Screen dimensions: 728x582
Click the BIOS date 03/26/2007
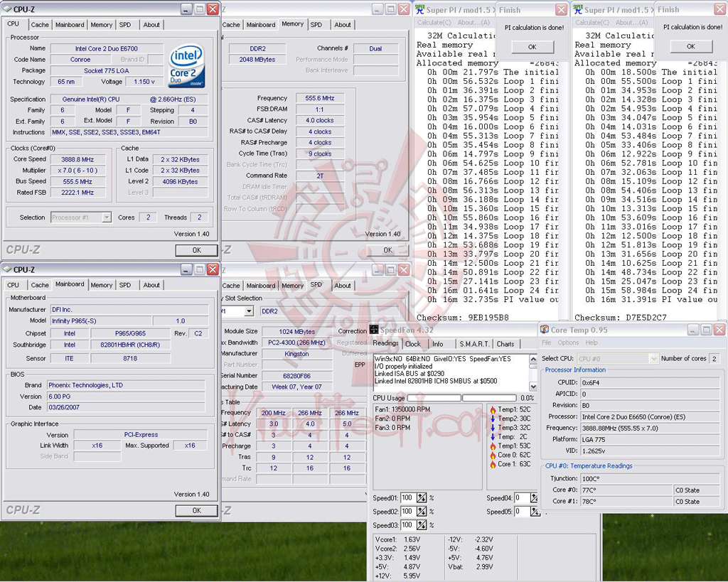pos(126,407)
